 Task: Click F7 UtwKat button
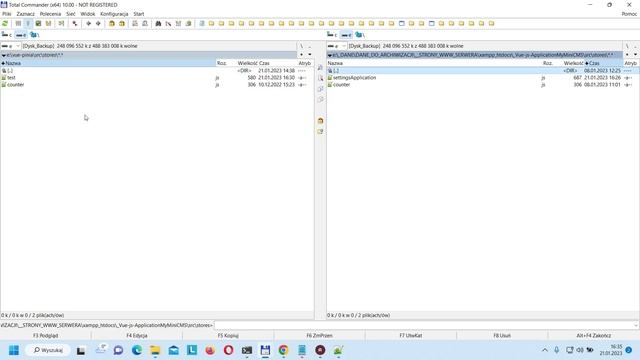(411, 336)
